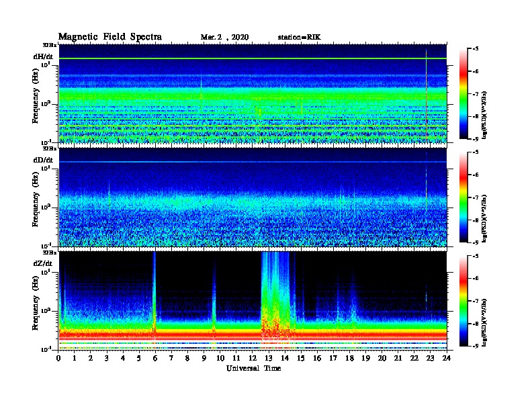Click the 32Hz label atop the dH/dt panel
Image resolution: width=532 pixels, height=411 pixels.
pyautogui.click(x=49, y=45)
